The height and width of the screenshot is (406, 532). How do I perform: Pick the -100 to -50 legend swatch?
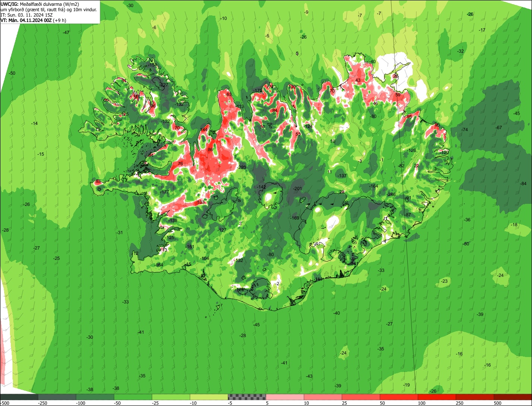(x=95, y=397)
